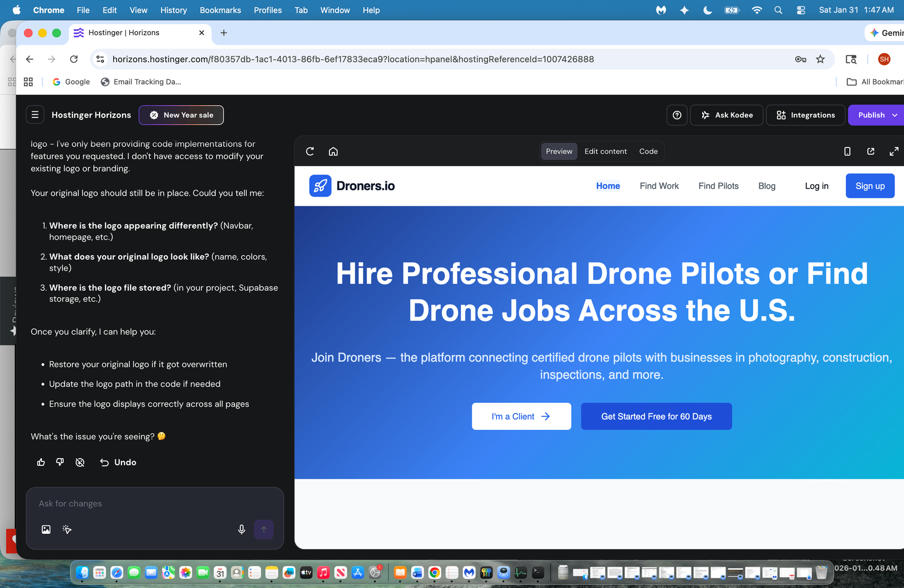Activate the element selector tool
904x588 pixels.
[67, 529]
